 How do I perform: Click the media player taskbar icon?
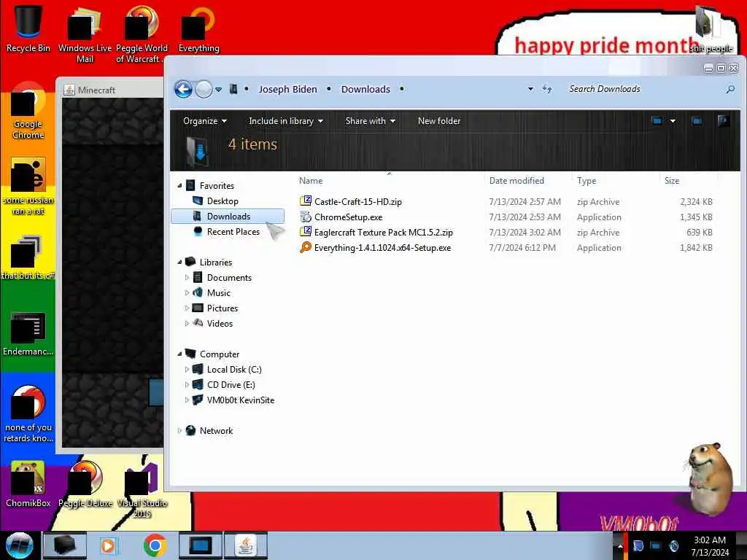click(108, 545)
